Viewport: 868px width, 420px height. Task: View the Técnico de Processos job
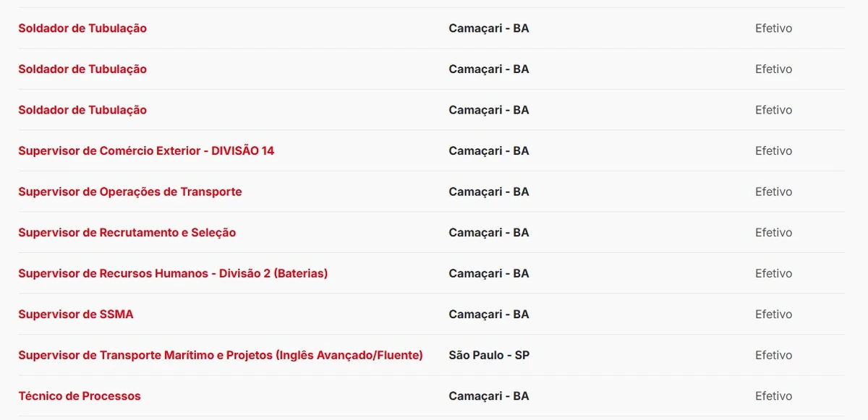click(x=80, y=396)
